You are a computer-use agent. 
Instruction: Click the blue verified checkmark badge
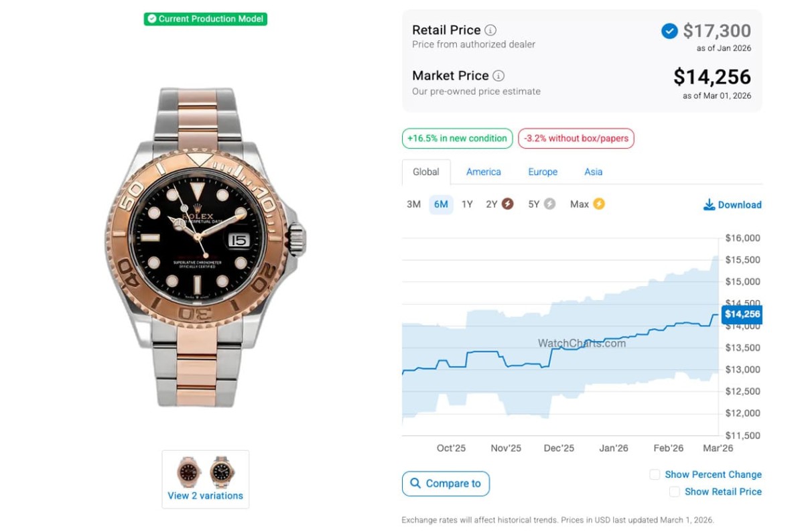click(669, 31)
